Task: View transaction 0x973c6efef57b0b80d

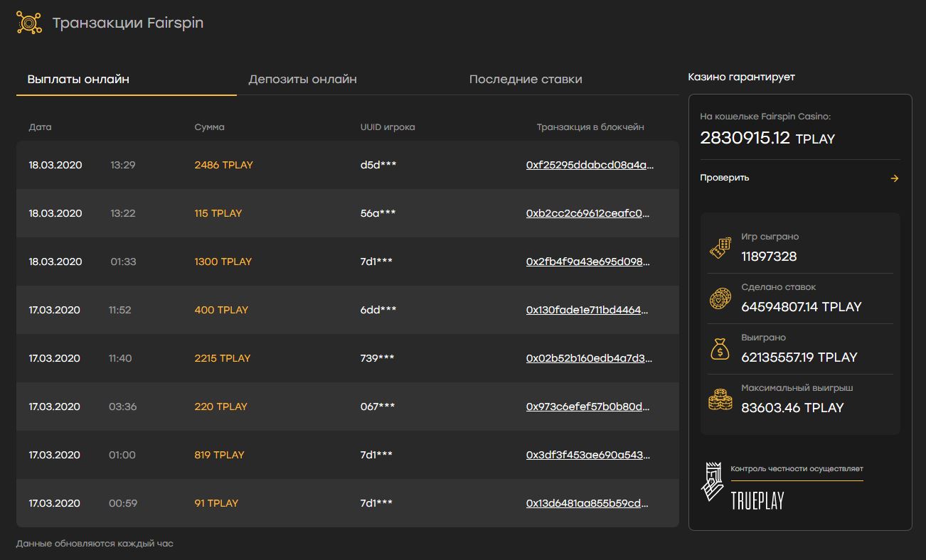Action: (587, 406)
